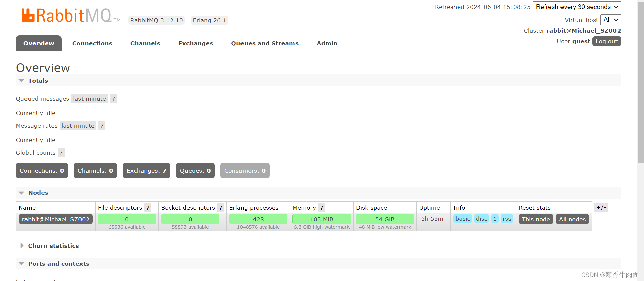
Task: Click the Uptime value 5h 53m
Action: point(432,219)
